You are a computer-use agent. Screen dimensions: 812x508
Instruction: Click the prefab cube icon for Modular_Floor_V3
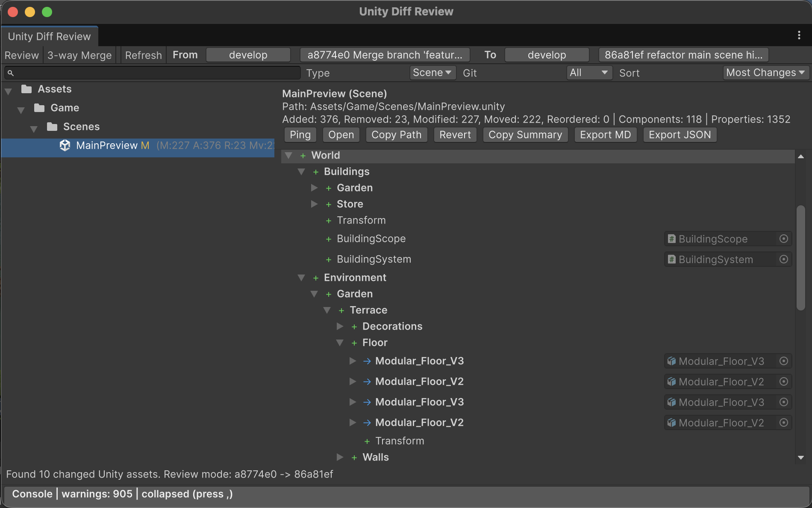[671, 361]
